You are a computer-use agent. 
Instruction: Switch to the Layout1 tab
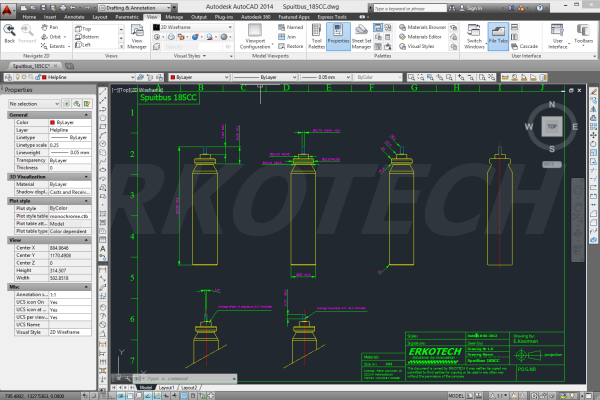(x=166, y=386)
